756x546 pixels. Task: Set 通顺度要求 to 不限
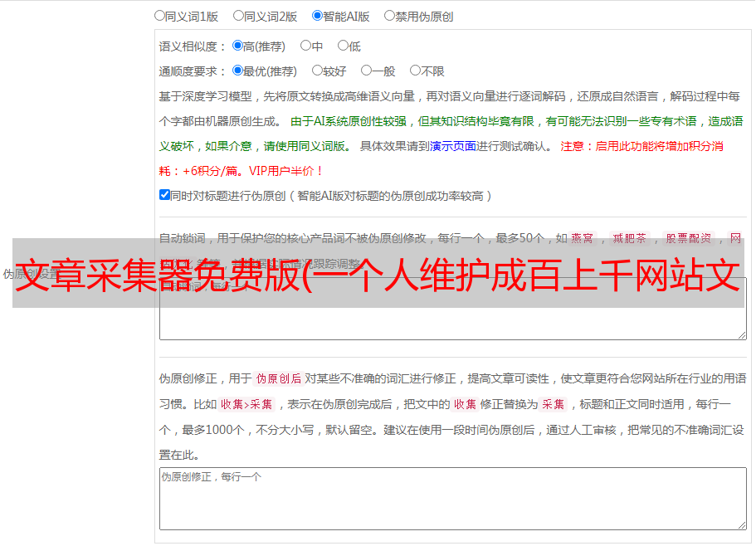(415, 71)
